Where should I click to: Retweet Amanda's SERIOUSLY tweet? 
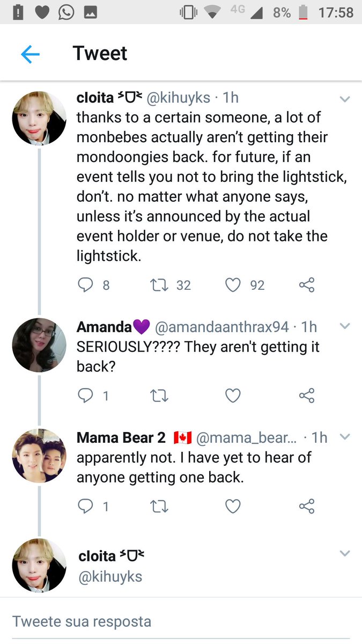[x=159, y=396]
